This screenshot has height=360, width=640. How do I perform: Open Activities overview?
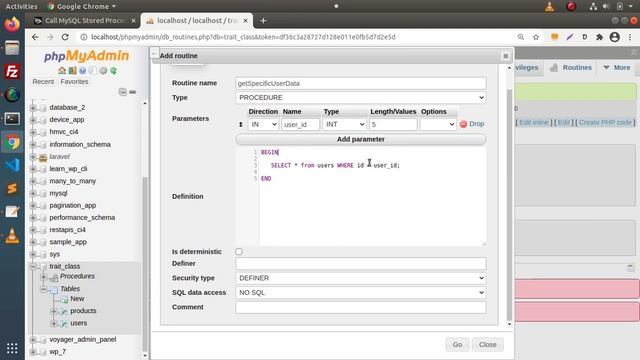point(21,6)
